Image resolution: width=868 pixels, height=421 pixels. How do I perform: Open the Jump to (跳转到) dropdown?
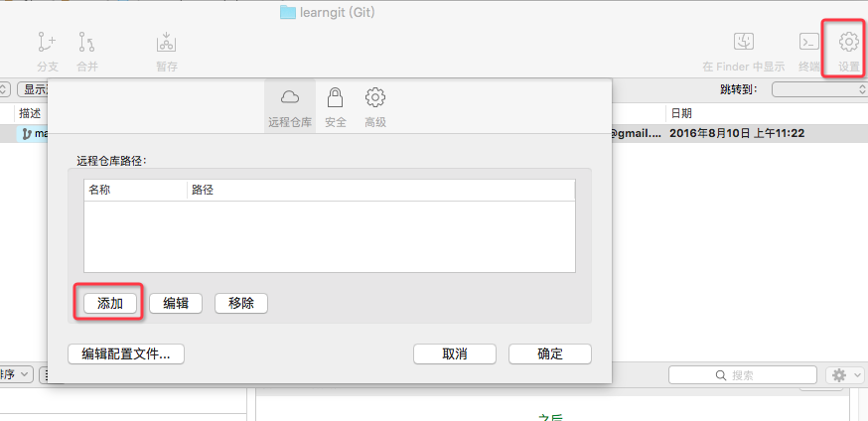click(819, 89)
